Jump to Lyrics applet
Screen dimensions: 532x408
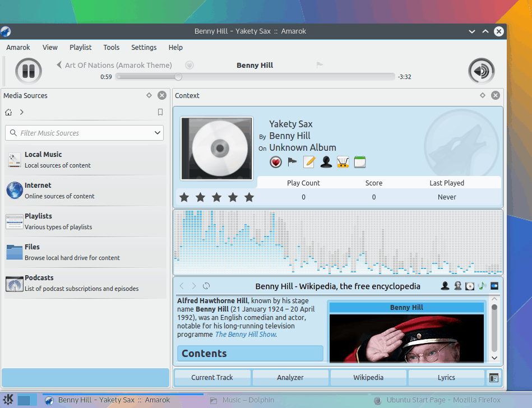point(446,378)
